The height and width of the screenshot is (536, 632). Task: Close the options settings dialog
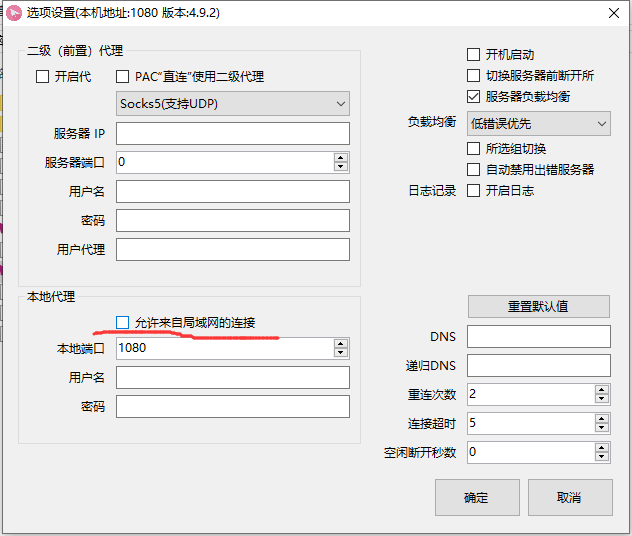[611, 14]
